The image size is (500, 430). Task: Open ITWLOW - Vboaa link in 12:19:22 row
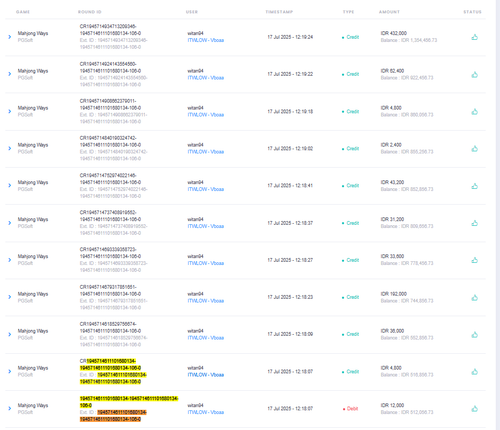206,78
